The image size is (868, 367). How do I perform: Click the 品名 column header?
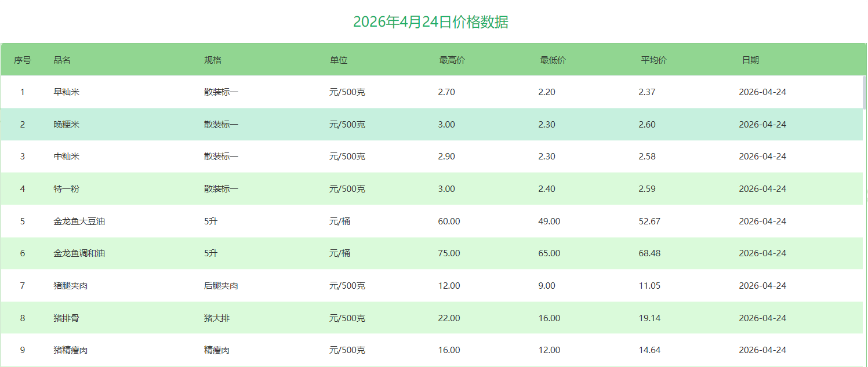click(x=62, y=60)
